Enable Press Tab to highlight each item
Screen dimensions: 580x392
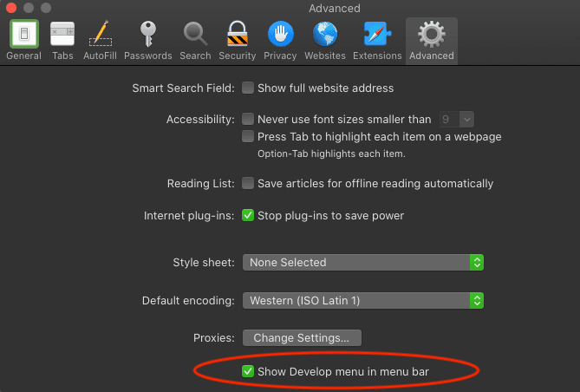click(248, 137)
